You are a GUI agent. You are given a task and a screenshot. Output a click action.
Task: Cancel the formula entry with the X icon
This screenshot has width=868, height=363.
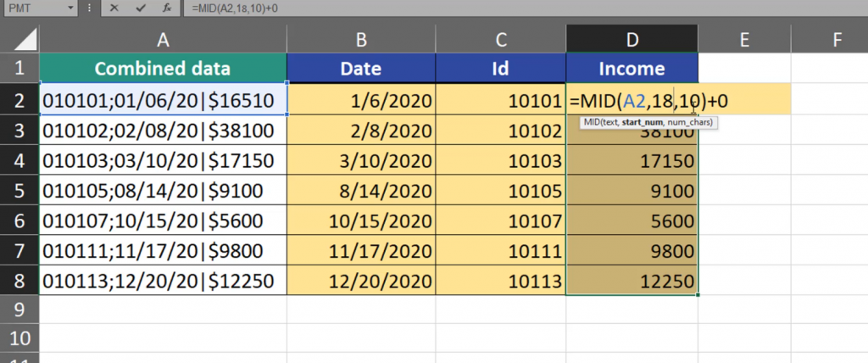point(114,8)
